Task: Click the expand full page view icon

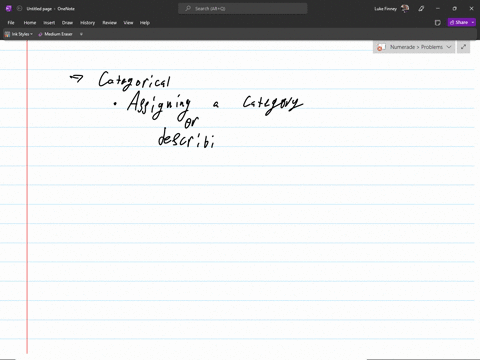Action: [x=463, y=47]
